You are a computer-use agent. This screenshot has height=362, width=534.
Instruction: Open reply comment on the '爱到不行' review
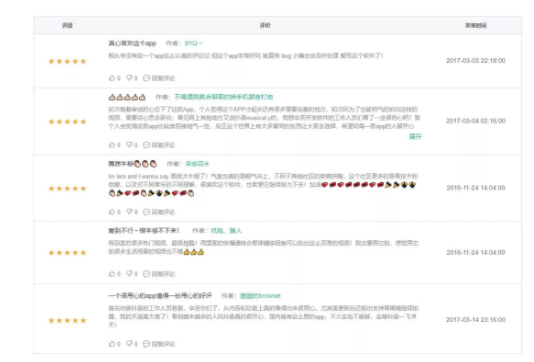pos(159,273)
